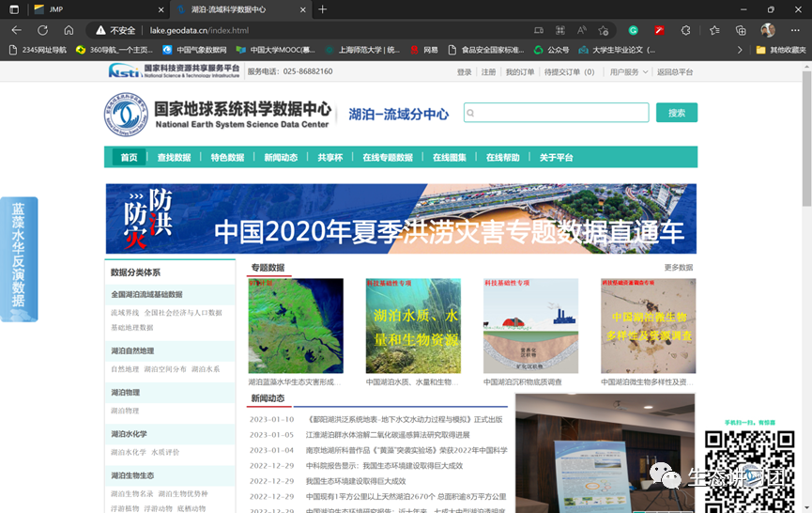Viewport: 812px width, 513px height.
Task: Open the 2345网址导航 bookmark
Action: point(38,50)
